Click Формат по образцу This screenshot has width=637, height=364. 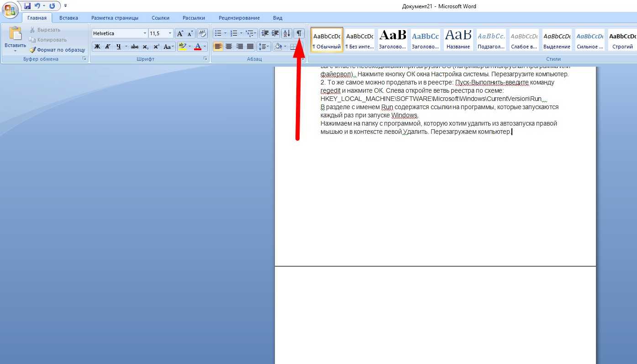pos(58,50)
